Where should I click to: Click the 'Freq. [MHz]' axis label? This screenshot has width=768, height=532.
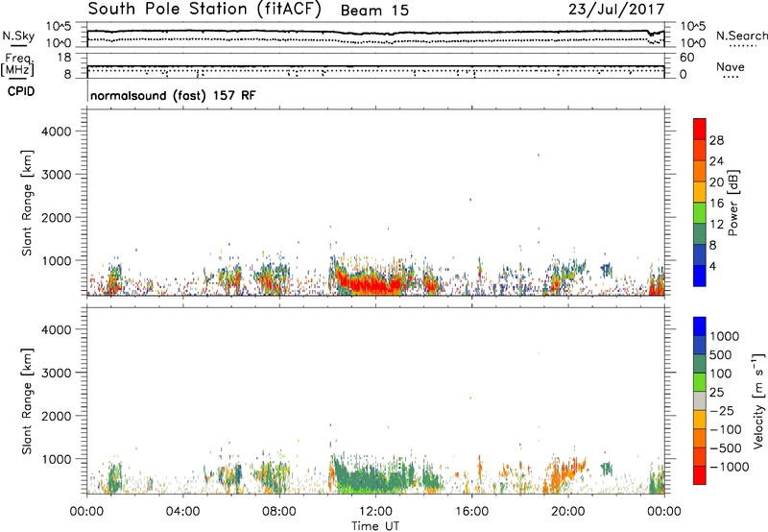click(18, 65)
